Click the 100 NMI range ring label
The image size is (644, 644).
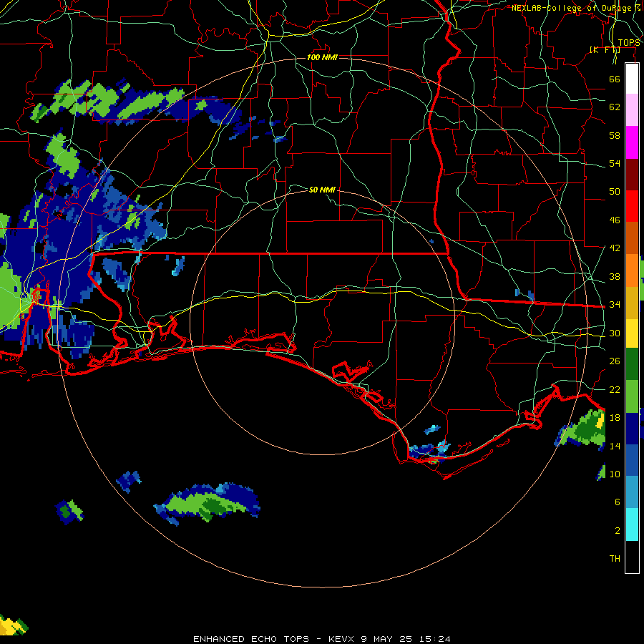click(x=322, y=57)
